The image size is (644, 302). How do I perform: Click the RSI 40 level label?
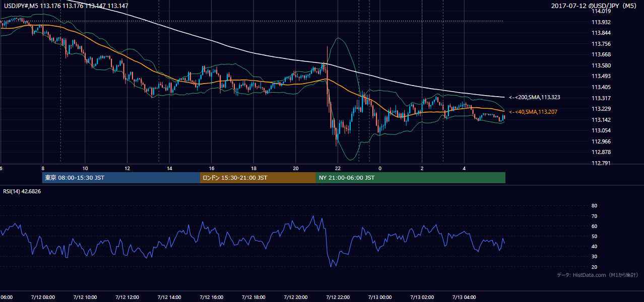594,246
